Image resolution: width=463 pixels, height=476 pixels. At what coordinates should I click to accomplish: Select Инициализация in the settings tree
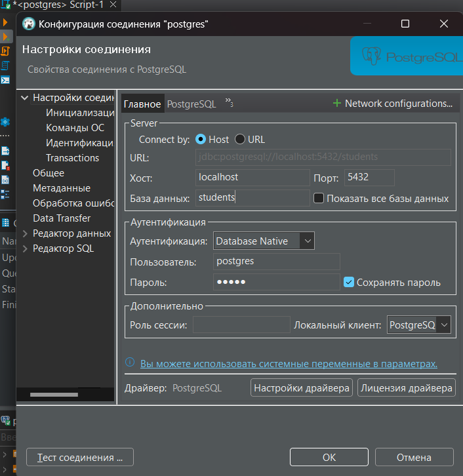80,113
